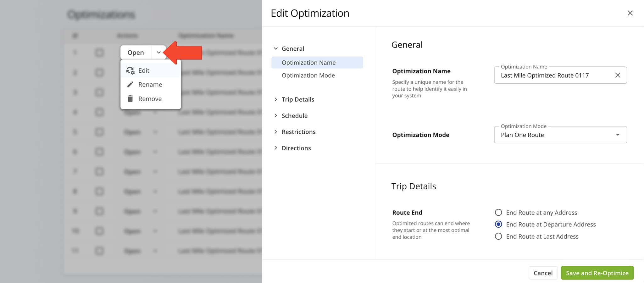Click the Rename pencil icon
This screenshot has width=644, height=283.
pos(130,85)
